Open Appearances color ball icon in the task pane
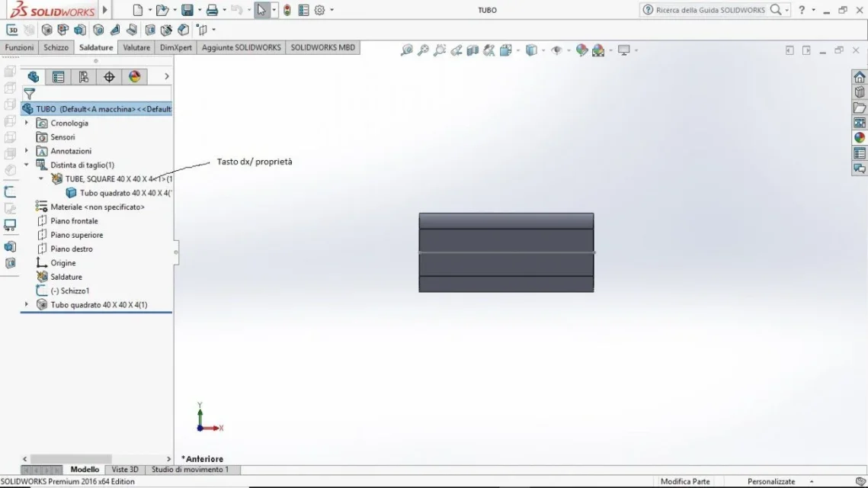The image size is (868, 488). 859,137
